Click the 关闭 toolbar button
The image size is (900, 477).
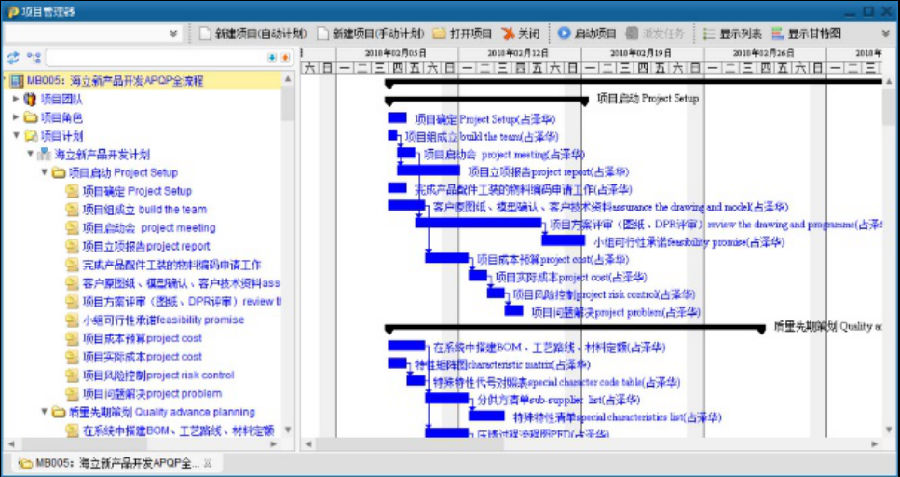click(x=520, y=33)
